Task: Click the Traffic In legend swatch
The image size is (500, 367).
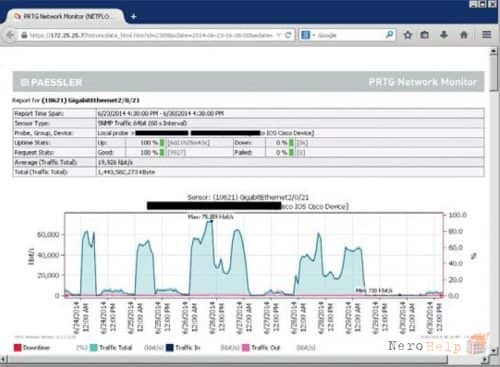Action: click(x=170, y=348)
